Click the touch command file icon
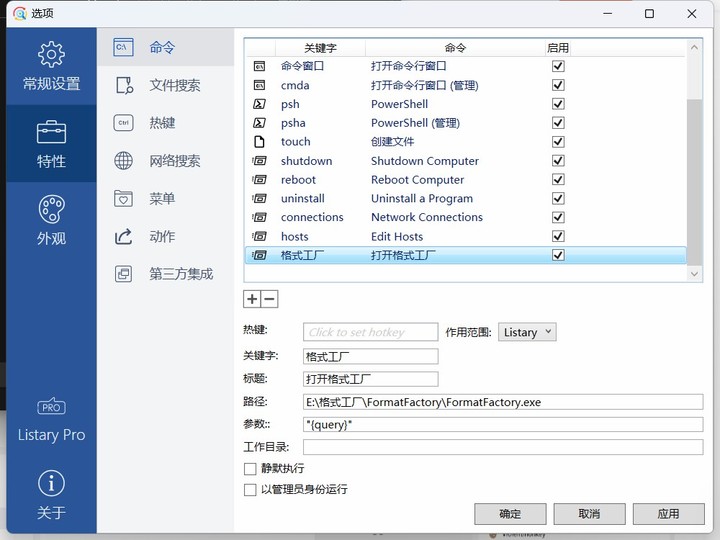This screenshot has height=540, width=720. (259, 142)
